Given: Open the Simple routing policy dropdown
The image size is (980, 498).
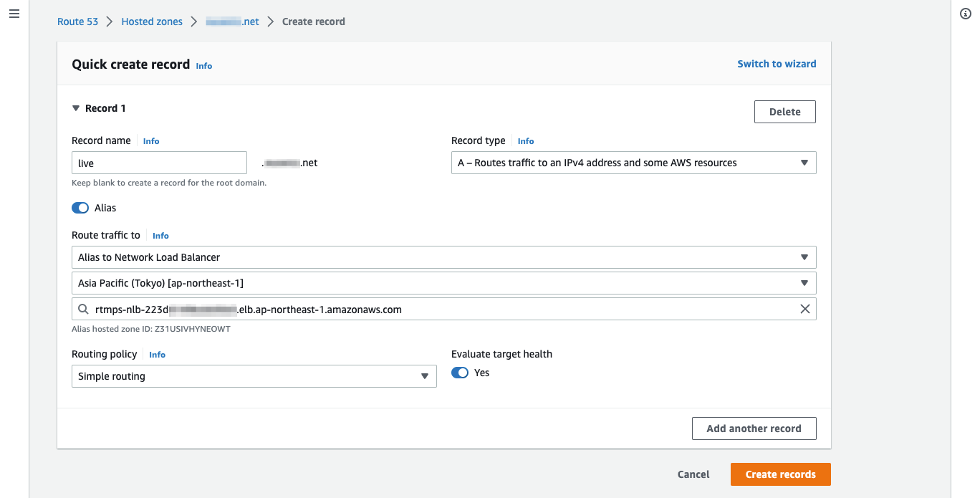Looking at the screenshot, I should pyautogui.click(x=254, y=376).
